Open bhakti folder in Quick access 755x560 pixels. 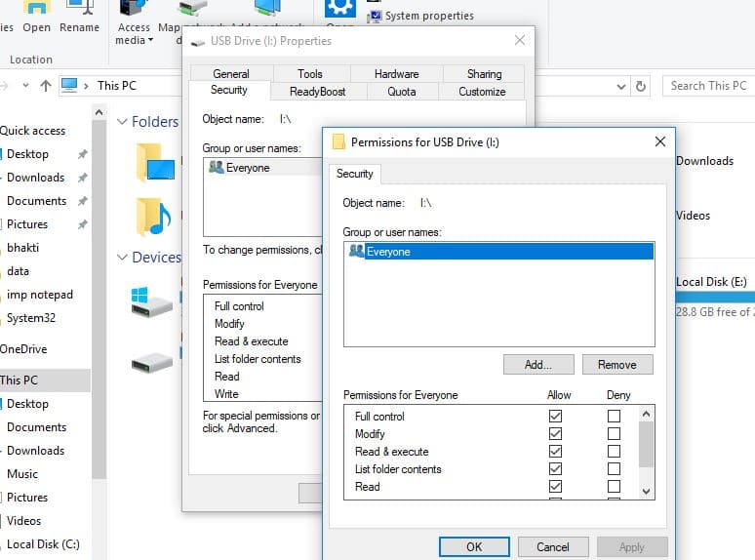(22, 248)
